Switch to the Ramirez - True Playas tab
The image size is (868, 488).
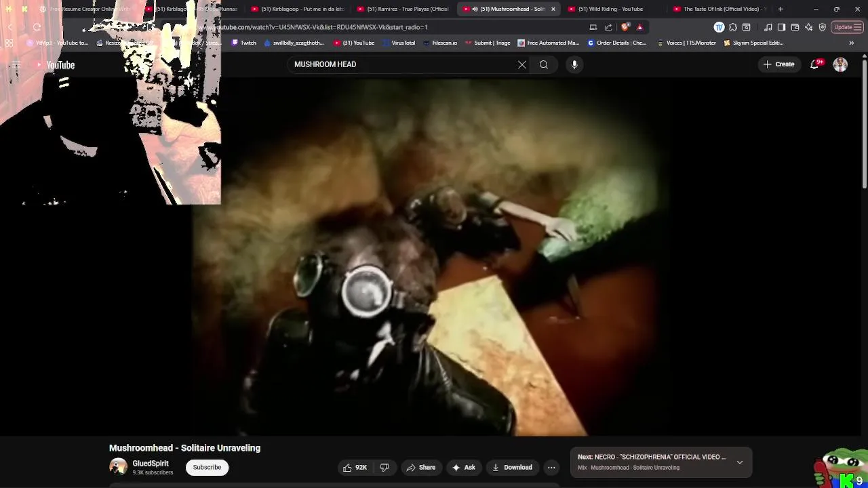coord(403,9)
